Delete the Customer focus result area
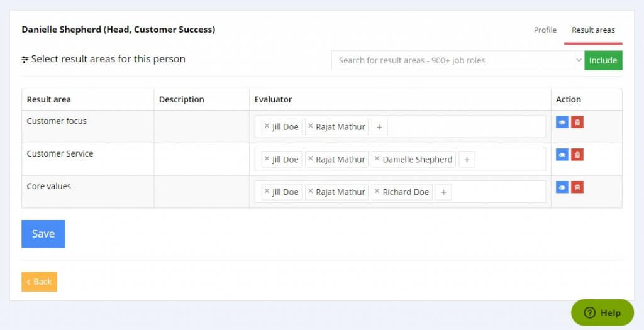The width and height of the screenshot is (644, 330). (577, 122)
